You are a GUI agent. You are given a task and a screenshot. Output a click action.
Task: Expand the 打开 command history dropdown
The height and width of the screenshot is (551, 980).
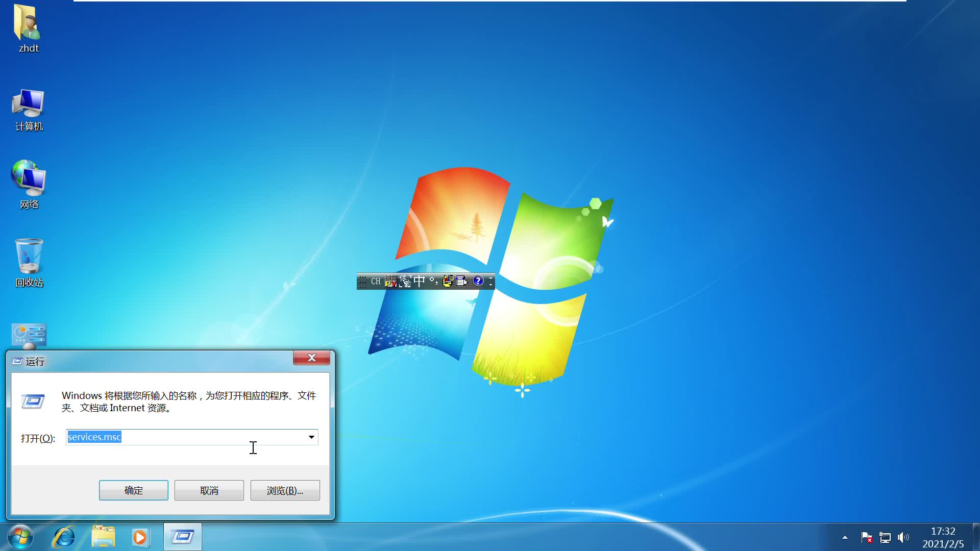[311, 437]
